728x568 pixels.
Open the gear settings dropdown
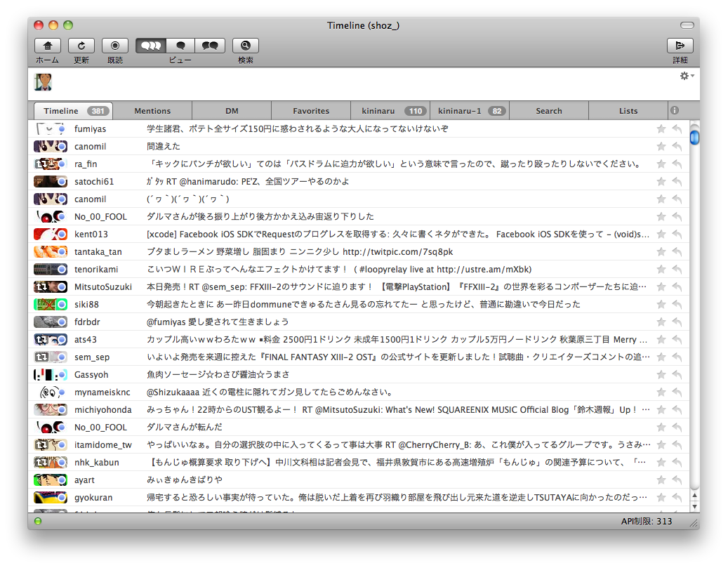click(687, 76)
